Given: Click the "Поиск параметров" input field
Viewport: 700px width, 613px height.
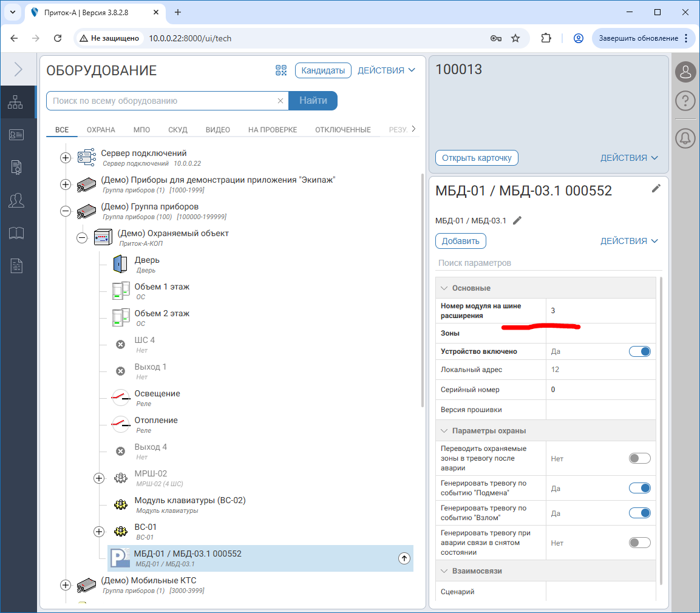Looking at the screenshot, I should 546,263.
